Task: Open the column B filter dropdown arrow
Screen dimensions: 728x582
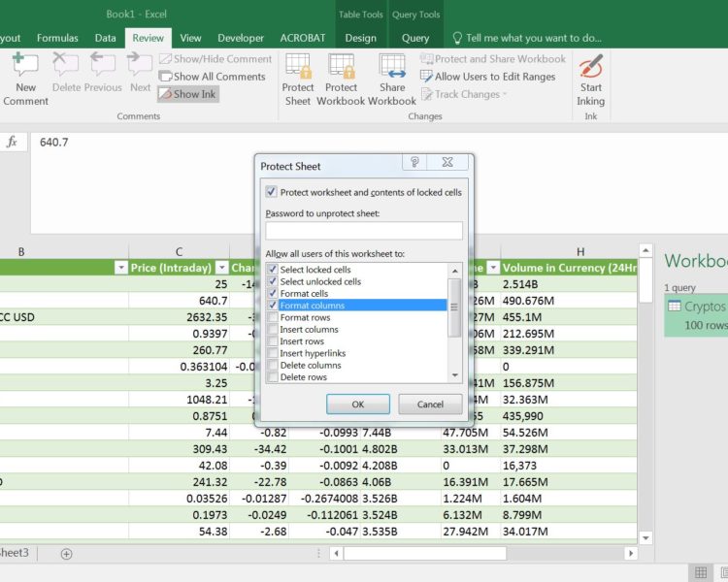Action: (120, 268)
